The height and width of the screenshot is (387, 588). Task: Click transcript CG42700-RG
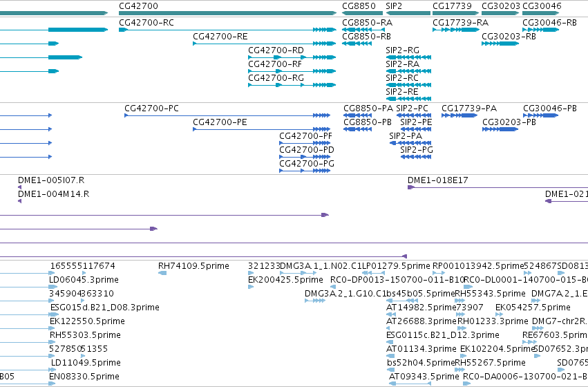coord(292,85)
